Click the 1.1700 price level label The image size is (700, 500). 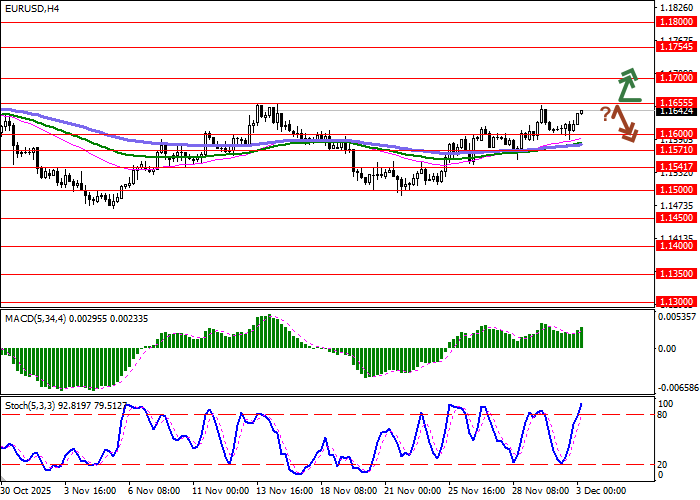pos(675,77)
